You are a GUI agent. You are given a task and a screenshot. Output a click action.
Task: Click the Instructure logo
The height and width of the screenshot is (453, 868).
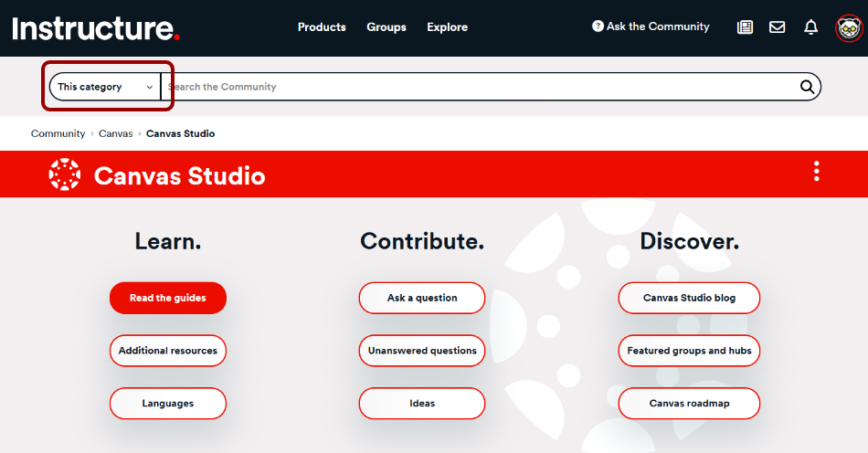pos(96,28)
